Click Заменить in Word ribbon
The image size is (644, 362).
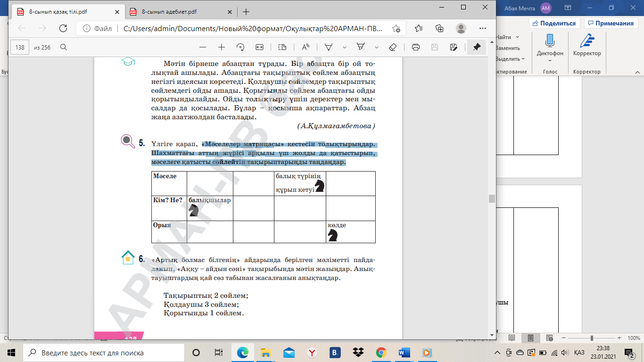pyautogui.click(x=507, y=48)
